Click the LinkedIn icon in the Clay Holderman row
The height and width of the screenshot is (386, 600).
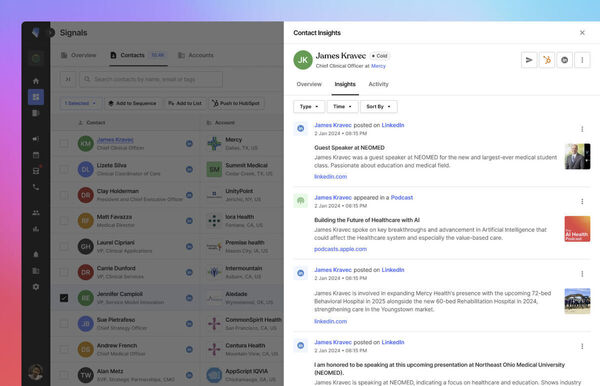(189, 195)
